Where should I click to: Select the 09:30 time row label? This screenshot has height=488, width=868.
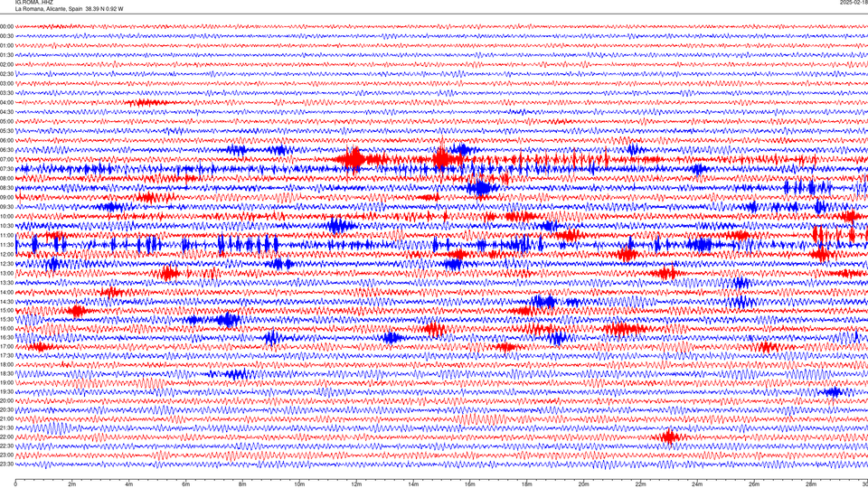click(x=6, y=207)
